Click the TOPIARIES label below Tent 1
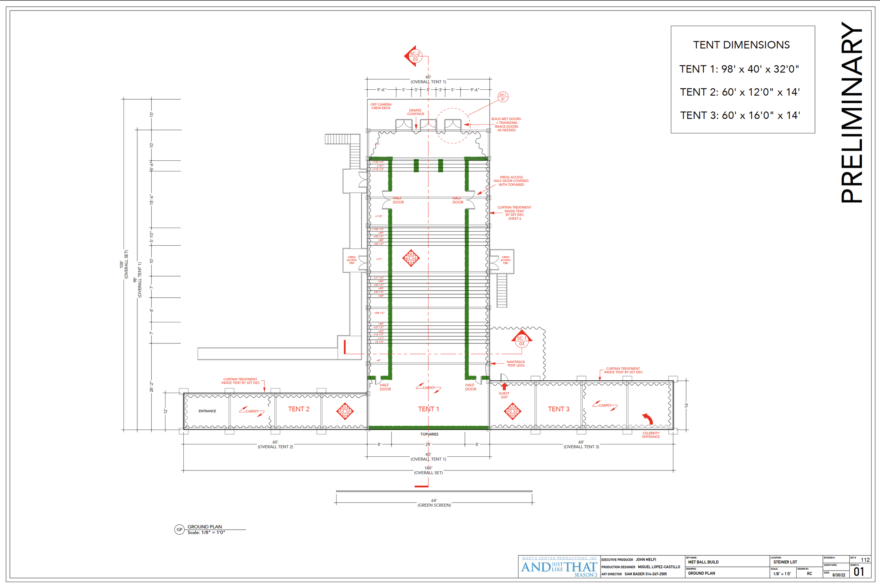 [429, 434]
